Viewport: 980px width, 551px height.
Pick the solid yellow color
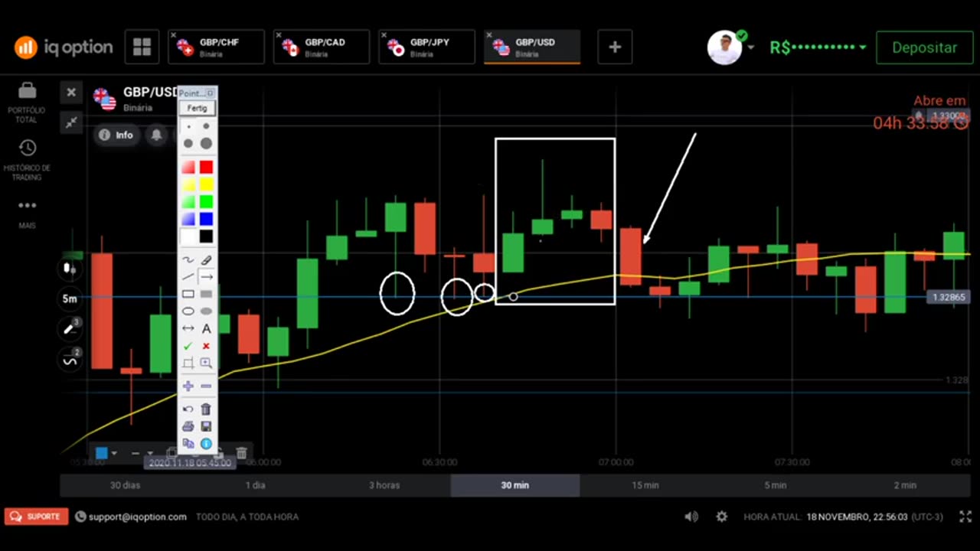point(206,184)
